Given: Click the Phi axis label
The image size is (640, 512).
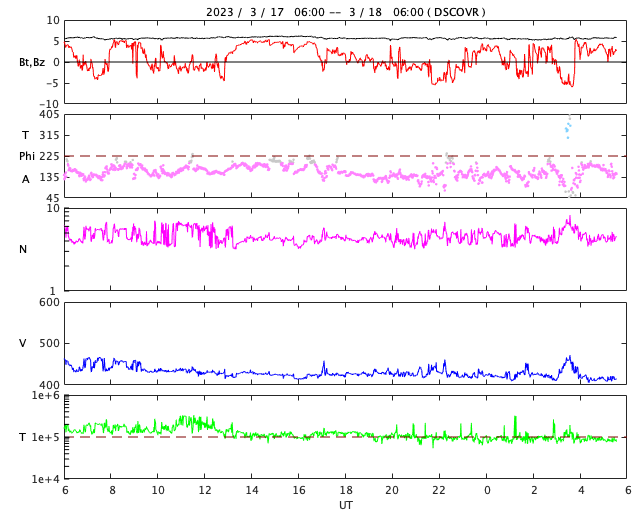Looking at the screenshot, I should (x=27, y=156).
